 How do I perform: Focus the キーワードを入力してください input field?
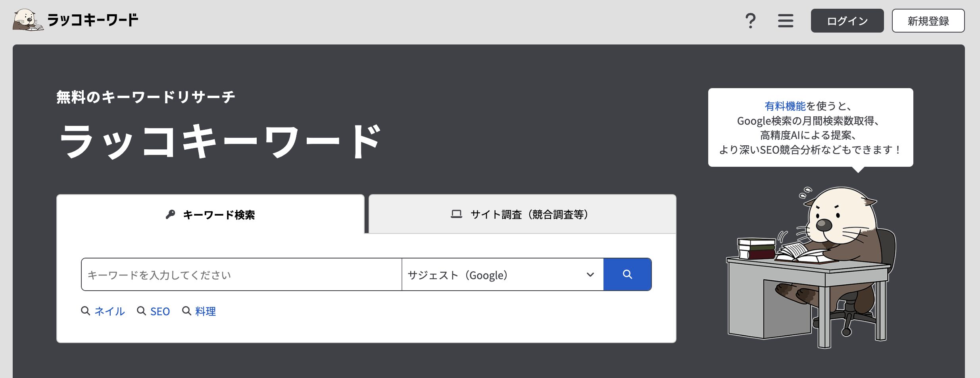tap(242, 274)
